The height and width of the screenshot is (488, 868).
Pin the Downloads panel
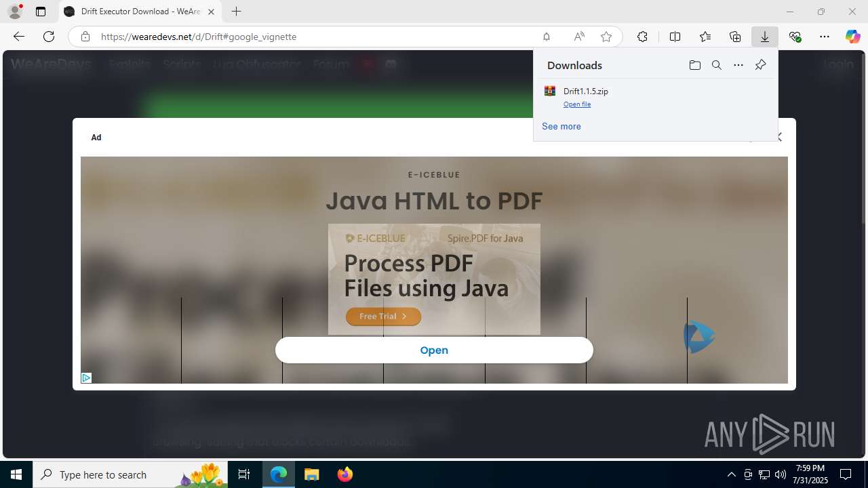[760, 65]
